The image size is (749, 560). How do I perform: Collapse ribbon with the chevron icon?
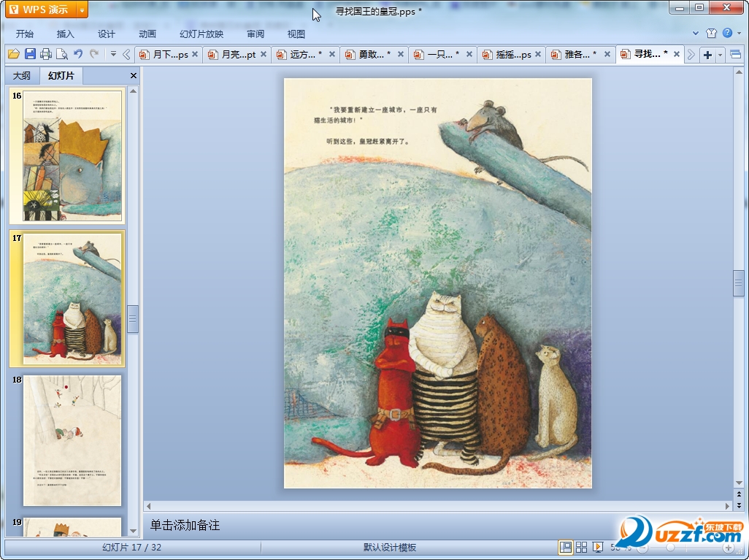coord(696,34)
